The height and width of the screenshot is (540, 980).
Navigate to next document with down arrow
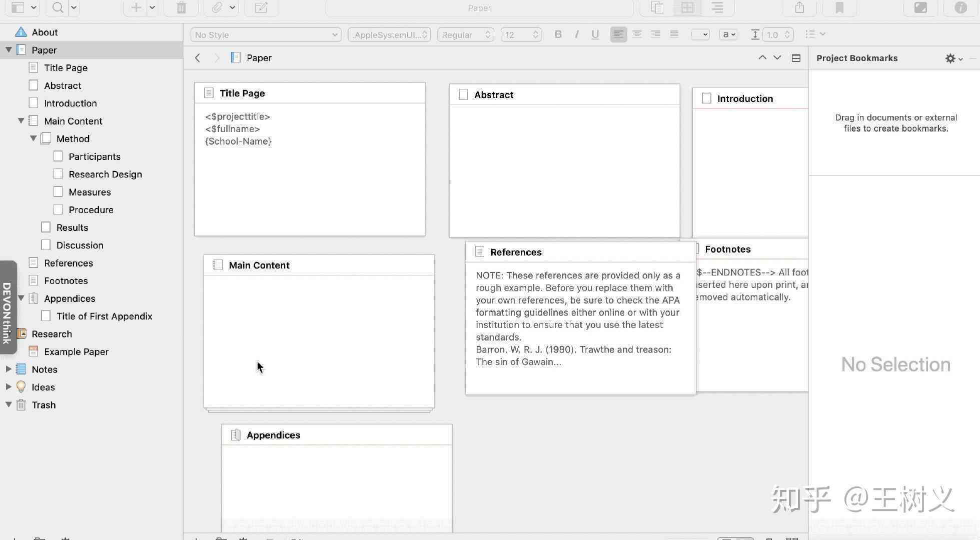[x=777, y=57]
